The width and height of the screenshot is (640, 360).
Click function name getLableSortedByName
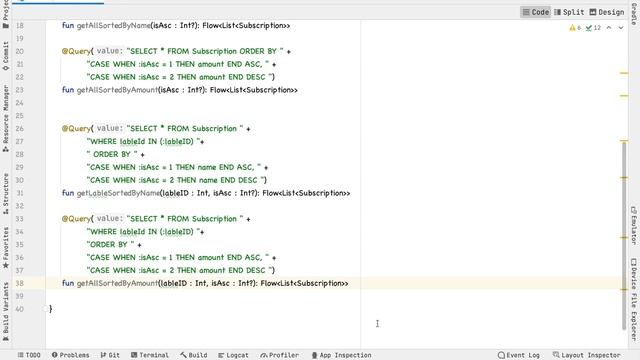point(118,193)
